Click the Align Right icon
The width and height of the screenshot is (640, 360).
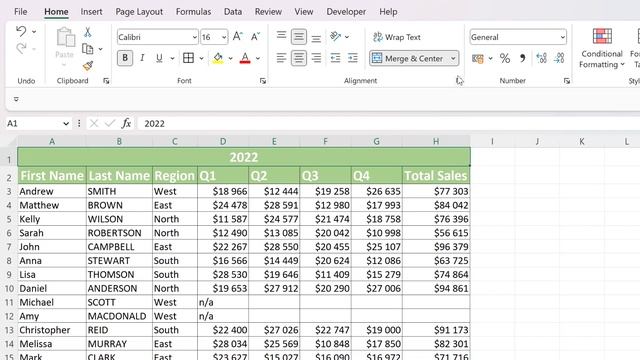click(x=316, y=58)
